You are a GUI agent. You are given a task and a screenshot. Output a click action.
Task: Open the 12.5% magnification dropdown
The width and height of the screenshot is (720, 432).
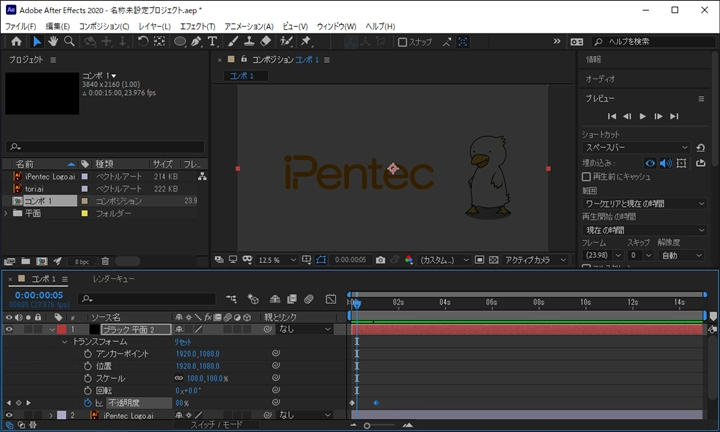coord(275,260)
